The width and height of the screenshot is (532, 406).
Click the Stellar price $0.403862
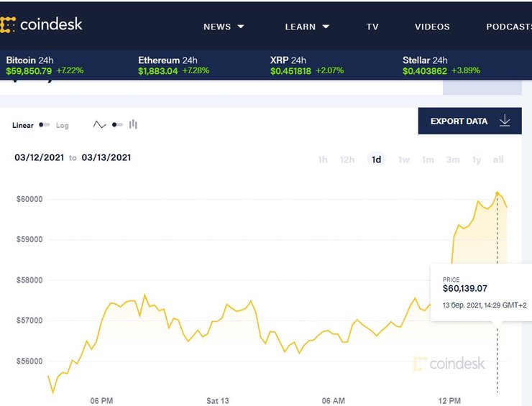(x=424, y=71)
